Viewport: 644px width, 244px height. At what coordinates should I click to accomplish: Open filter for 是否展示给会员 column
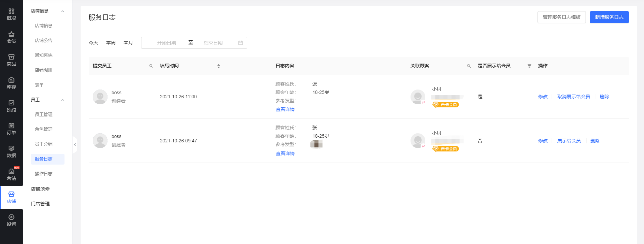529,66
